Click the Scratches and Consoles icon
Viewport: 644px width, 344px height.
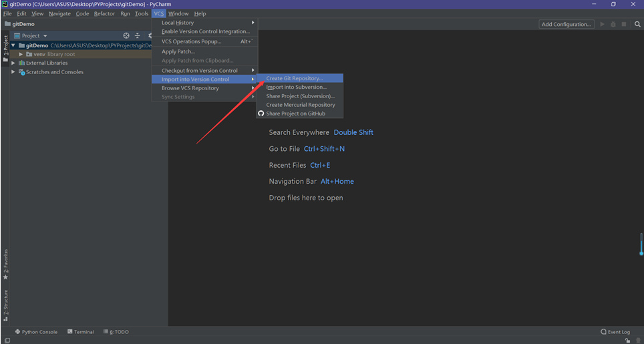22,72
